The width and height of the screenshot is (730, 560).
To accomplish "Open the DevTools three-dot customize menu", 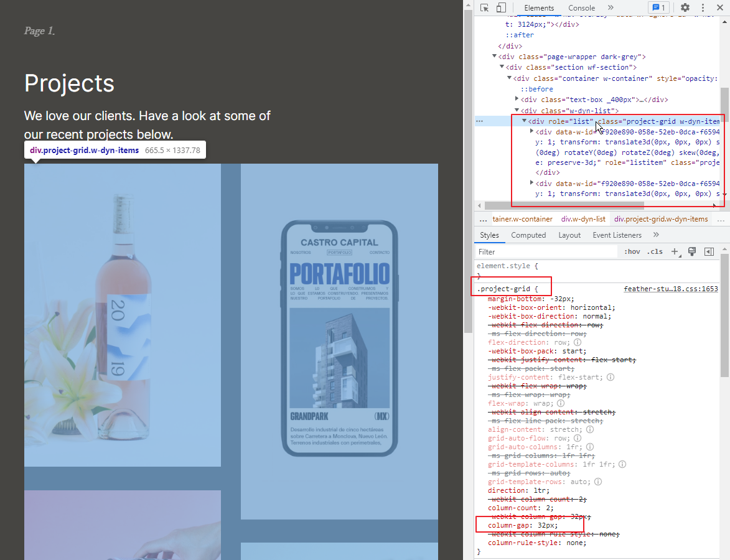I will coord(703,7).
